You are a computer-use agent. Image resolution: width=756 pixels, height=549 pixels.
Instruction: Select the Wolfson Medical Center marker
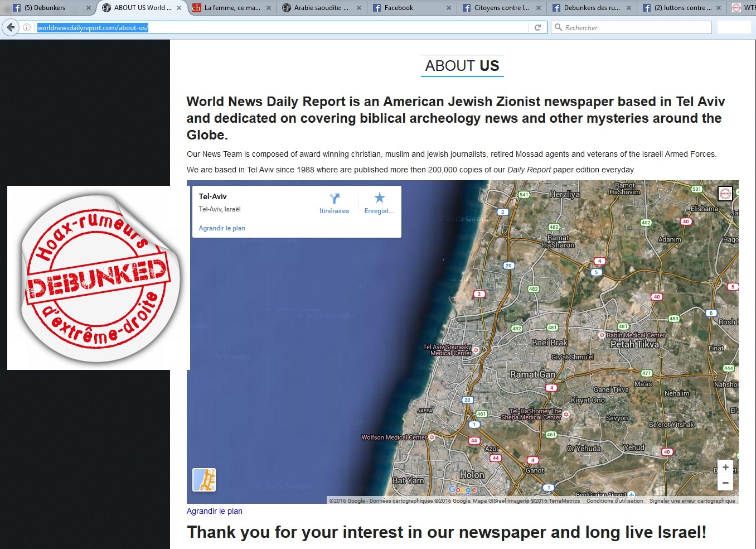(432, 437)
